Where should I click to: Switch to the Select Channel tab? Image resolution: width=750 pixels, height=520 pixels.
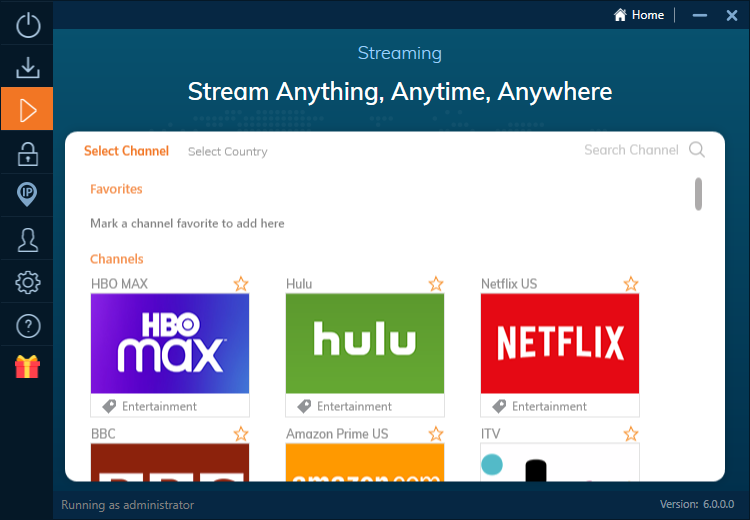tap(126, 151)
